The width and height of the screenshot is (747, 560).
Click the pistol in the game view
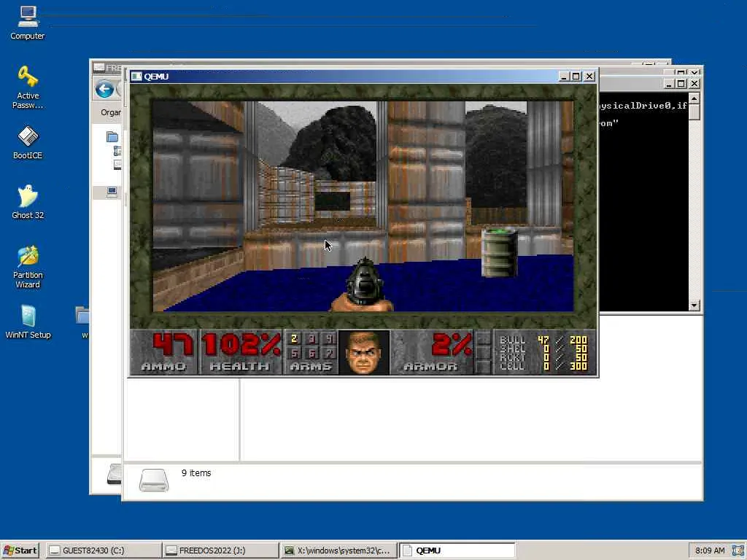(363, 285)
